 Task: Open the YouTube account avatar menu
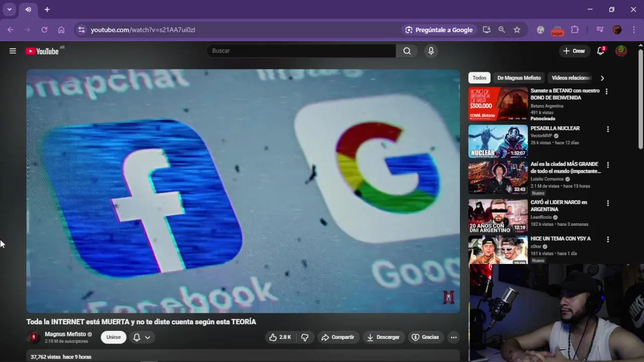click(x=621, y=51)
